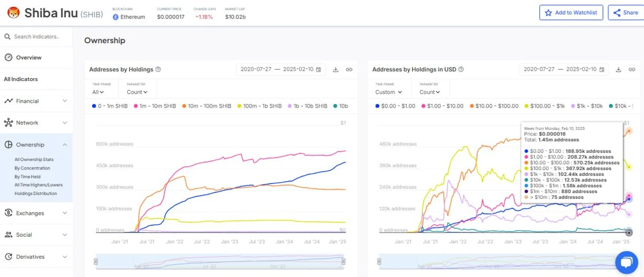Click the share icon on the Share button
Screen dimensions: 644x277
[x=617, y=13]
